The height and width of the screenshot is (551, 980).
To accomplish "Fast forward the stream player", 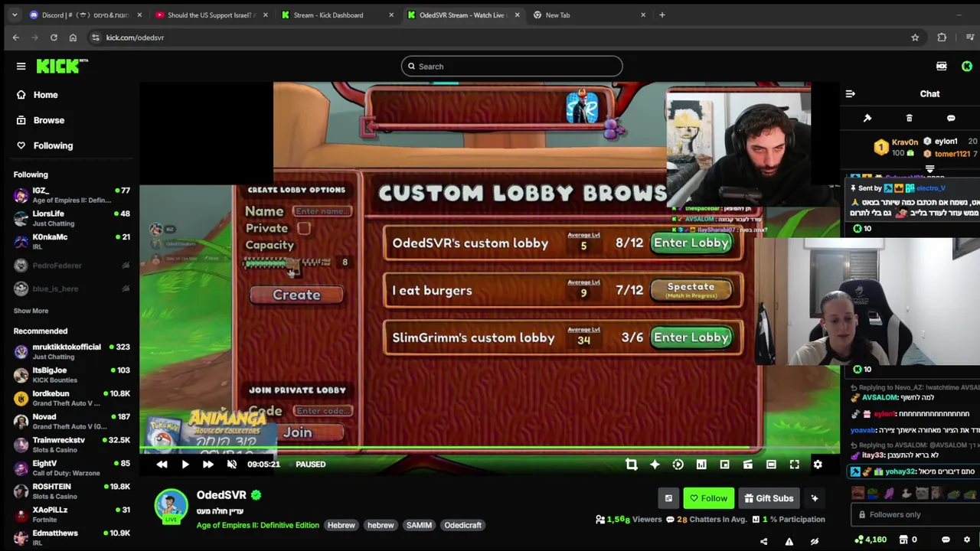I will point(208,465).
